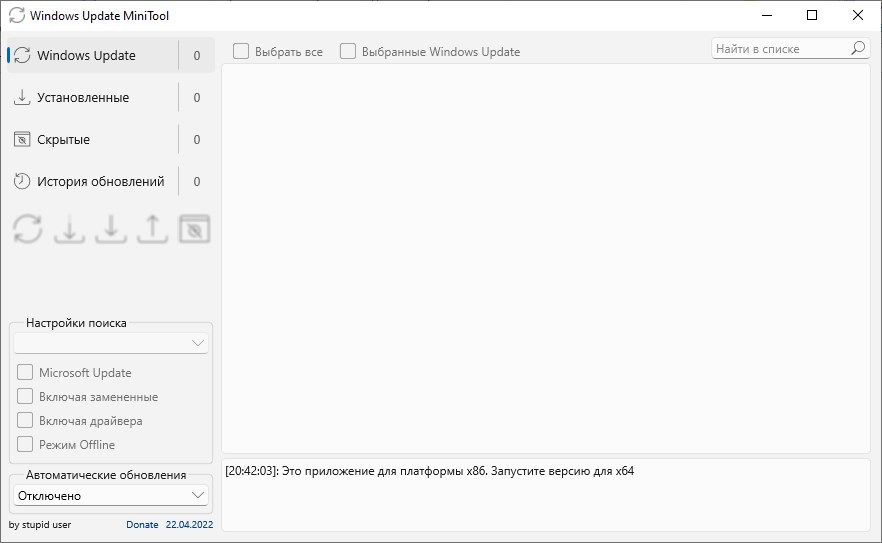Maximize the Windows Update MiniTool window

pos(812,15)
